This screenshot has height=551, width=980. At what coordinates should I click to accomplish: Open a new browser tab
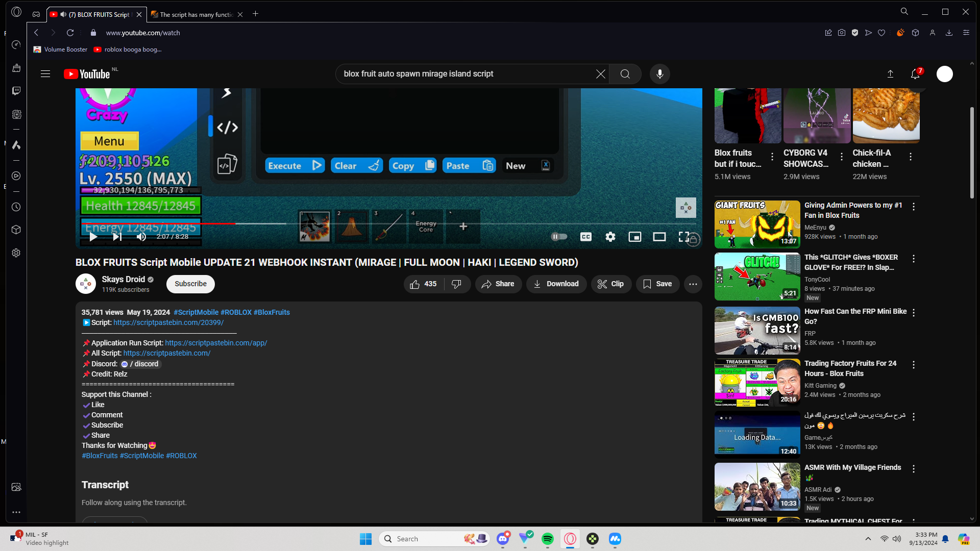[256, 14]
